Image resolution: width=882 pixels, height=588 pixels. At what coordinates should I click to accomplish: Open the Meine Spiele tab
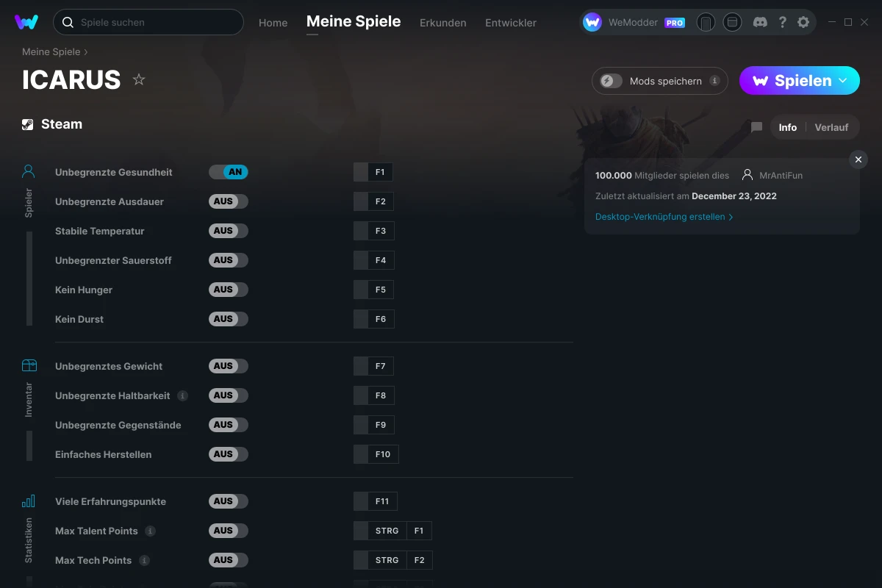point(354,21)
